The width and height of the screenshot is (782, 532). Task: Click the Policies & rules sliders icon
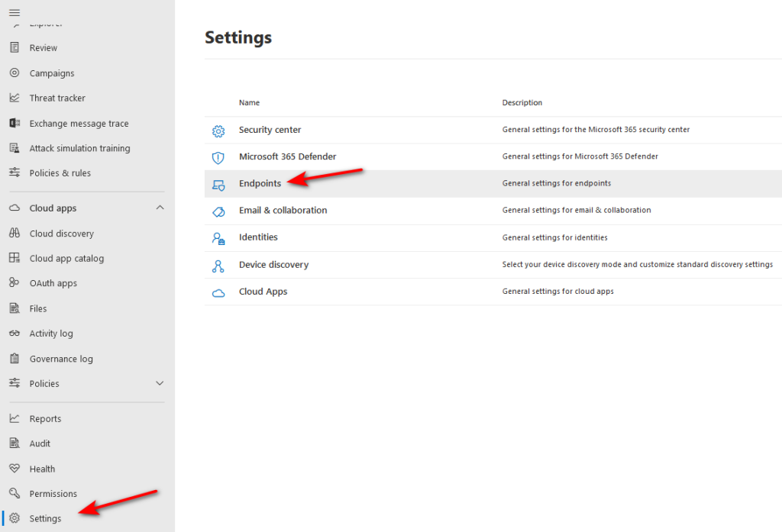(15, 172)
